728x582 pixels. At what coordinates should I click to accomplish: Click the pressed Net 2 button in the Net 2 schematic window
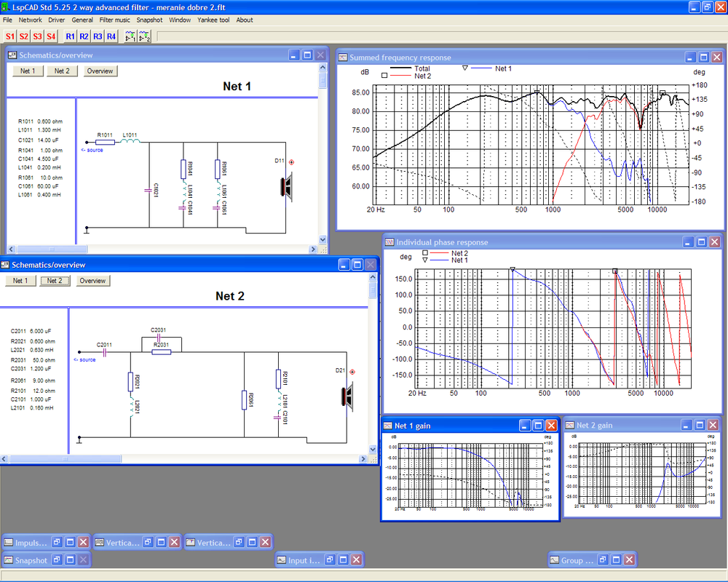pyautogui.click(x=55, y=281)
